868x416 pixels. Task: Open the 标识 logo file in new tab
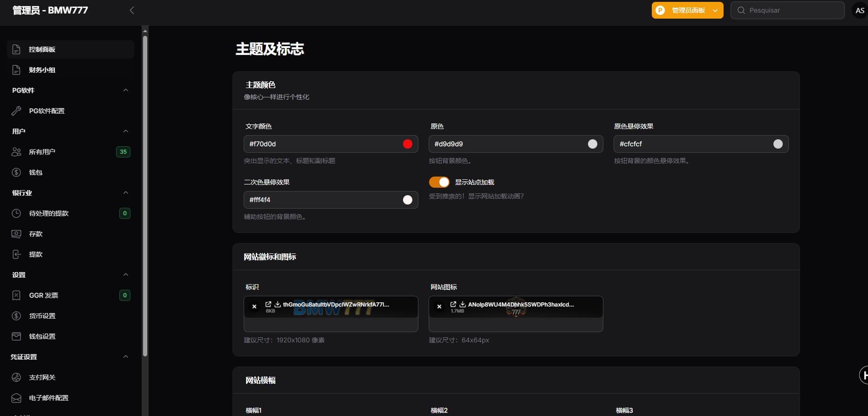click(x=268, y=304)
